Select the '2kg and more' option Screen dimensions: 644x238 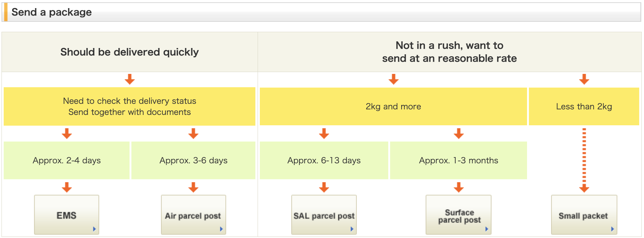(393, 106)
